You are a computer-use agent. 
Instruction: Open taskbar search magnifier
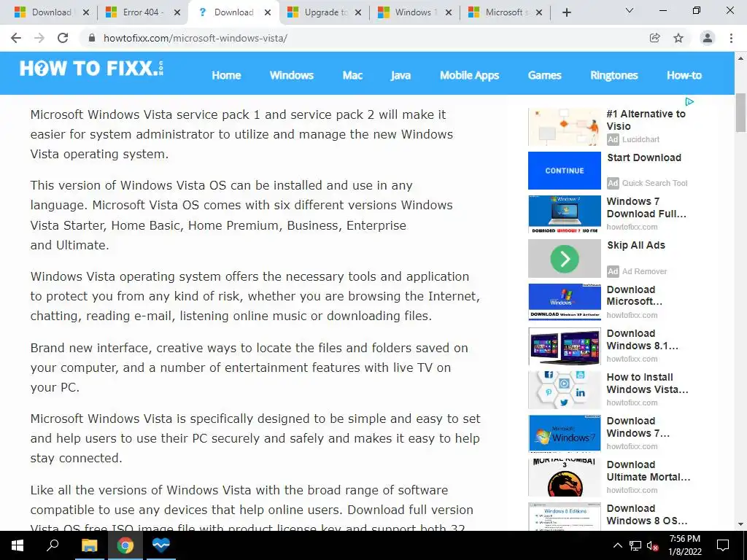coord(53,545)
